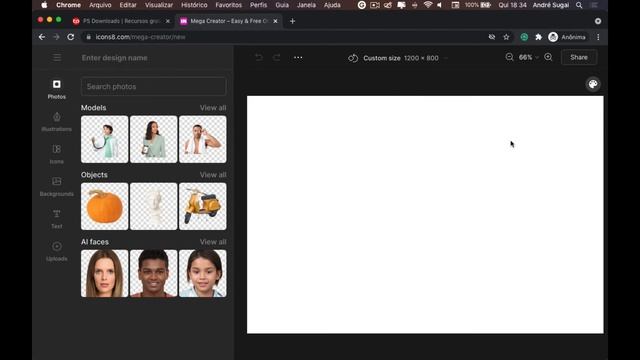
Task: Bookmark this page with star icon
Action: 506,37
